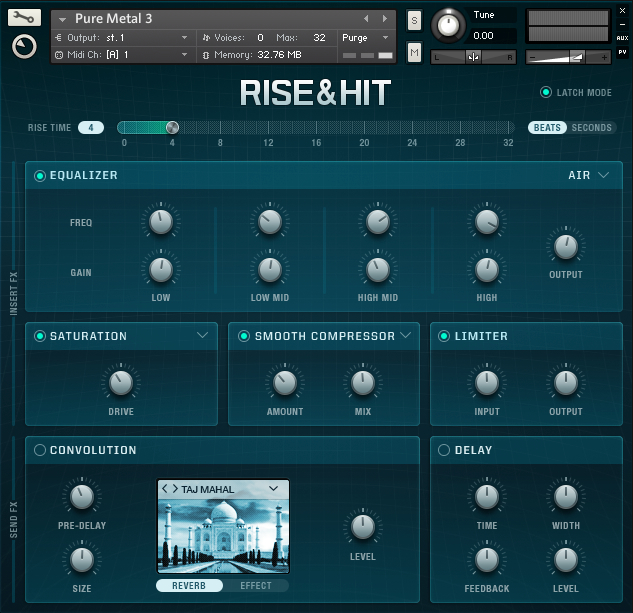Viewport: 633px width, 613px height.
Task: Open the Midi Ch dropdown
Action: pos(184,55)
